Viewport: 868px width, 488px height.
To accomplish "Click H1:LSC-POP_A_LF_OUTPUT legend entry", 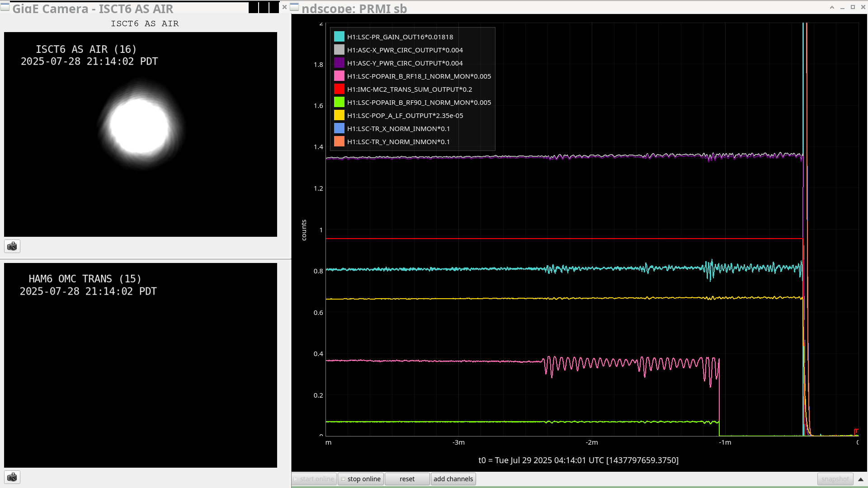I will 405,116.
